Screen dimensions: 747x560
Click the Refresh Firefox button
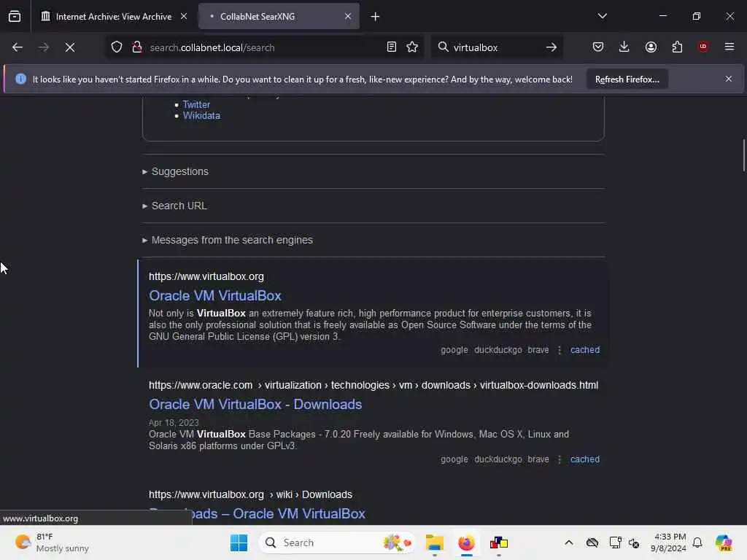tap(627, 79)
